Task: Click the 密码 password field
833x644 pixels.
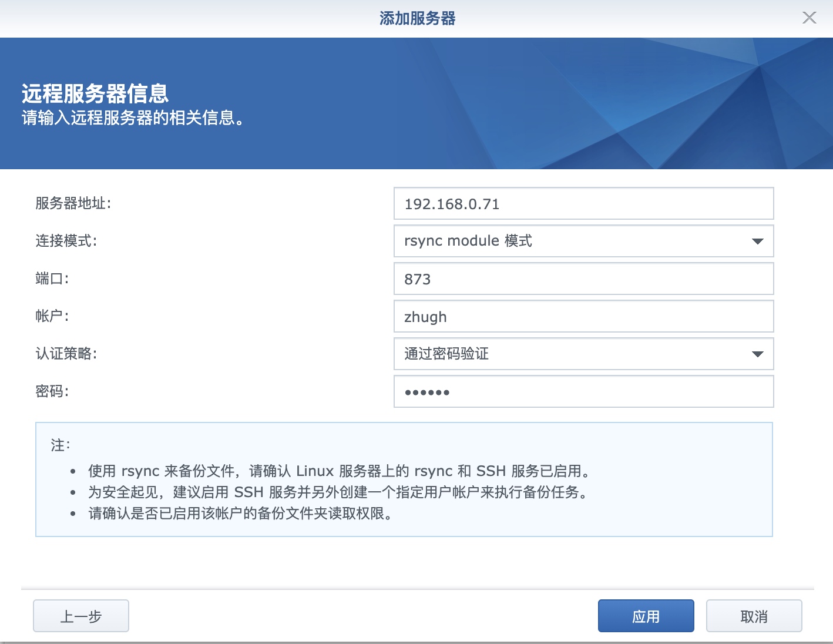Action: 583,391
